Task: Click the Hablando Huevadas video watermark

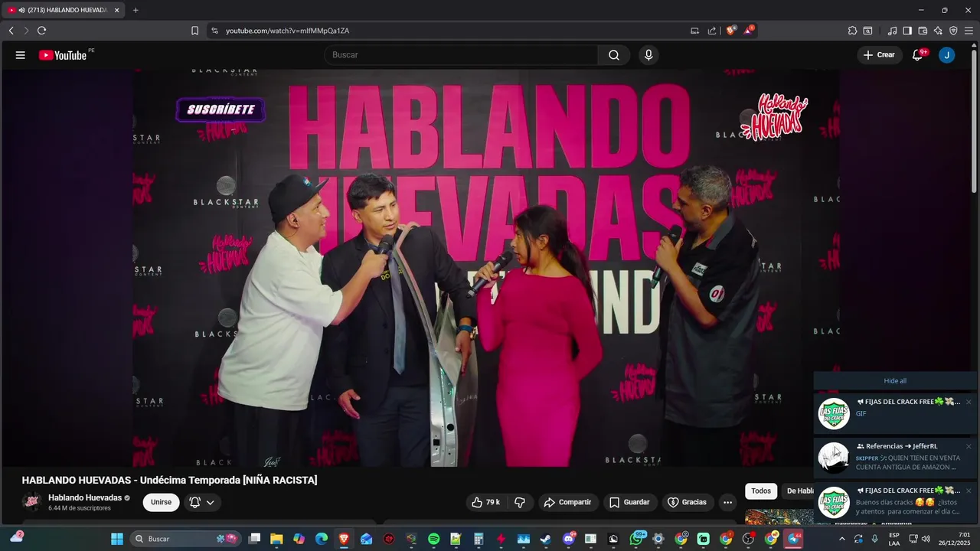Action: [776, 116]
